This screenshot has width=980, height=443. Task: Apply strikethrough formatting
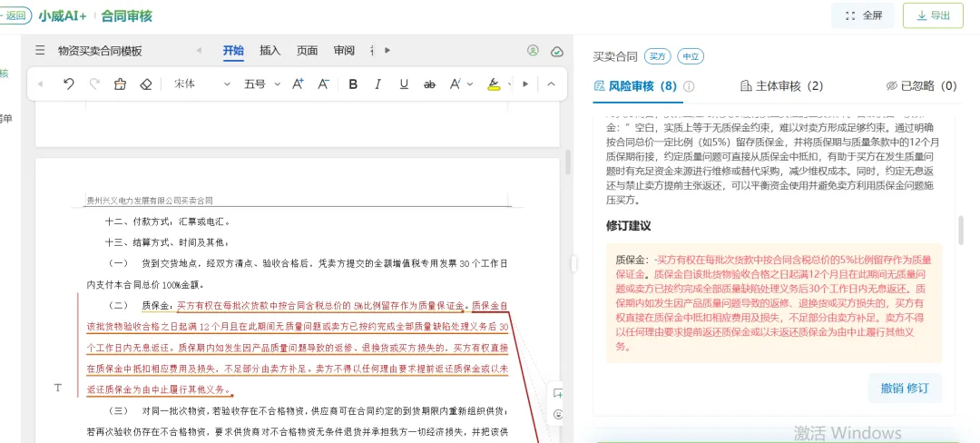click(x=429, y=84)
